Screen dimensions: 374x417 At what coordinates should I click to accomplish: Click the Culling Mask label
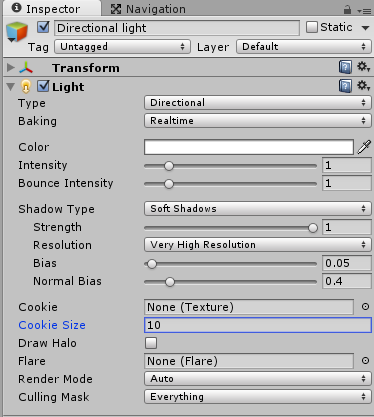(x=54, y=397)
